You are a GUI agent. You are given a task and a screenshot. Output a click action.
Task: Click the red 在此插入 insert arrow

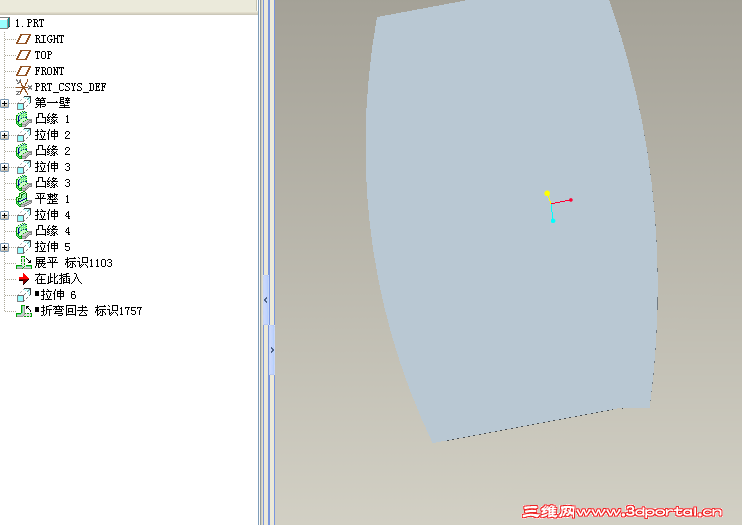pos(24,279)
